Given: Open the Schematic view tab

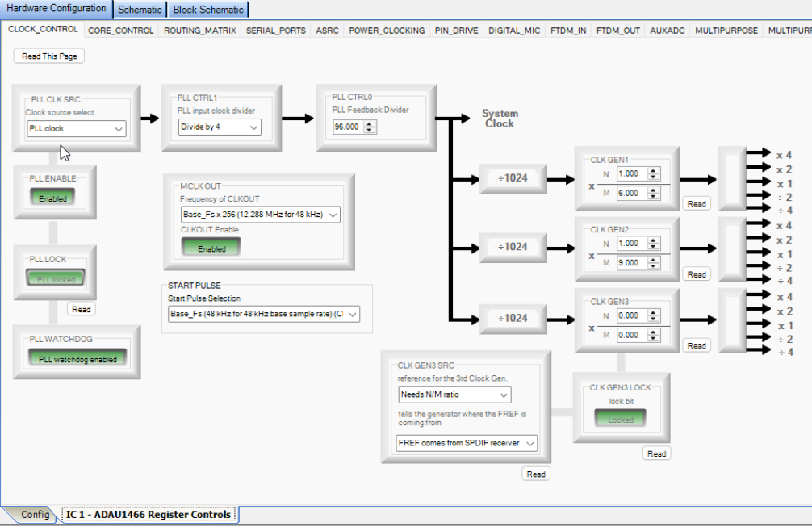Looking at the screenshot, I should click(139, 9).
